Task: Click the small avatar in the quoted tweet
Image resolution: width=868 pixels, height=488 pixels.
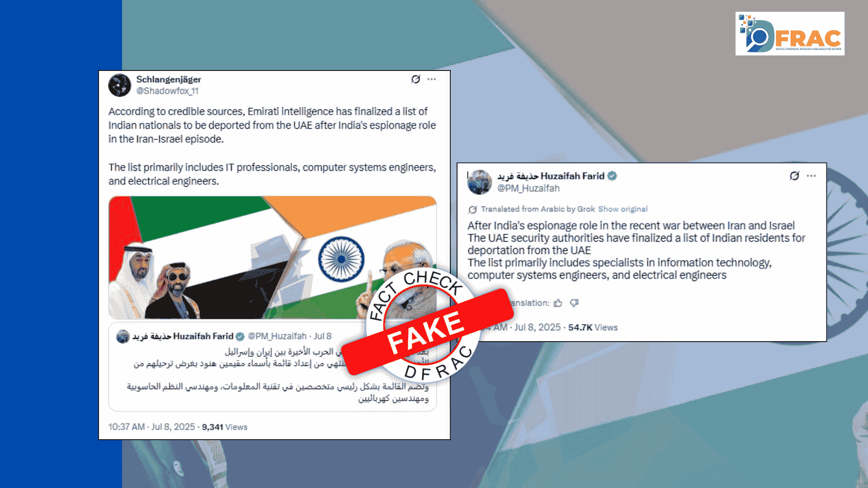Action: [x=123, y=337]
